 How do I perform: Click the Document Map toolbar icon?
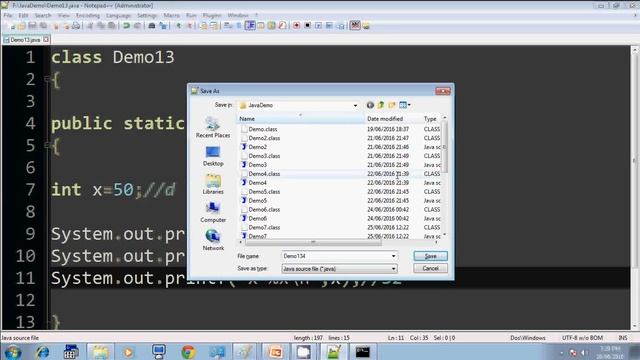(x=271, y=26)
